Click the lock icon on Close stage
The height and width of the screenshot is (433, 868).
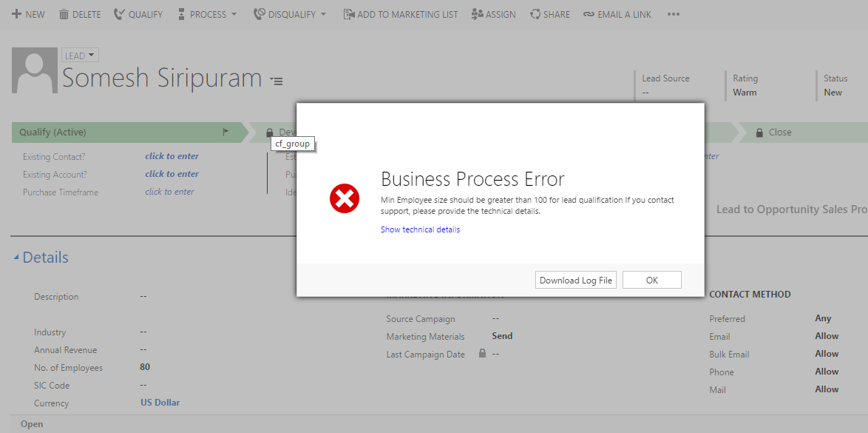point(759,132)
